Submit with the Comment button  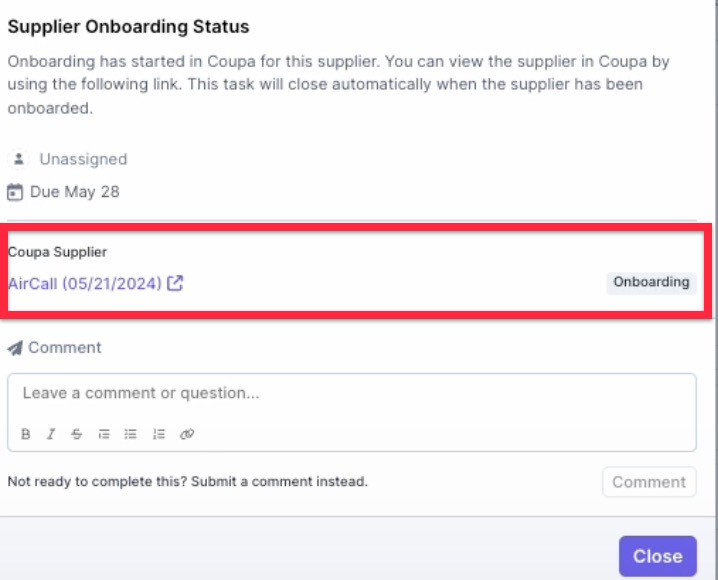[x=649, y=482]
